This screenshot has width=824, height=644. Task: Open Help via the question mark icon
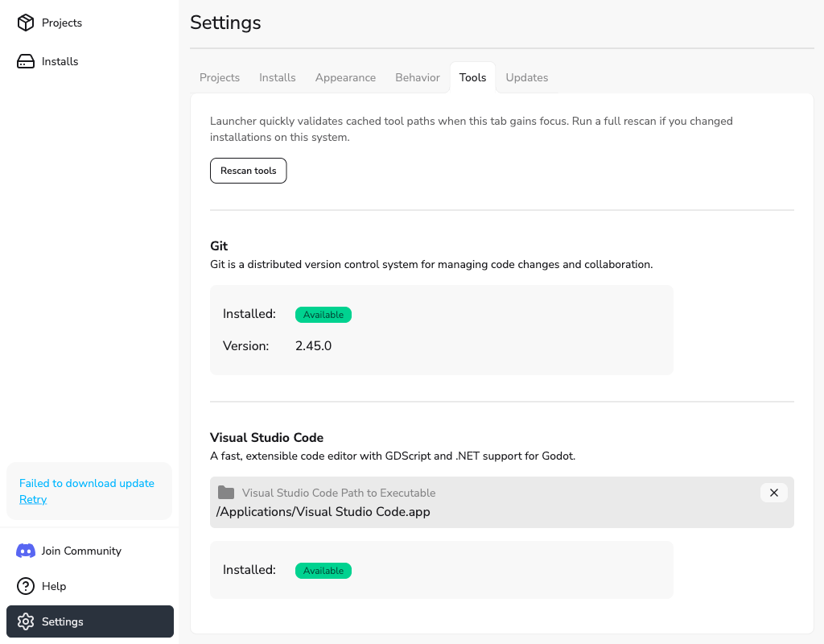pos(25,586)
